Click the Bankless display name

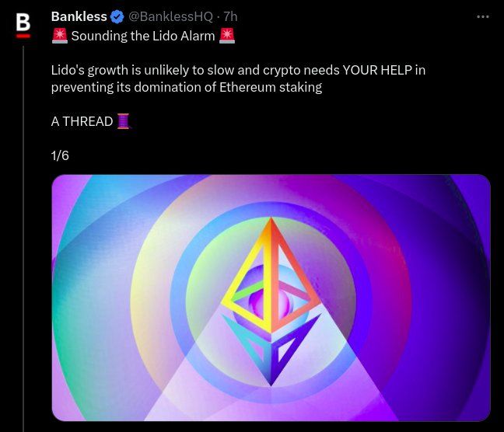(79, 16)
